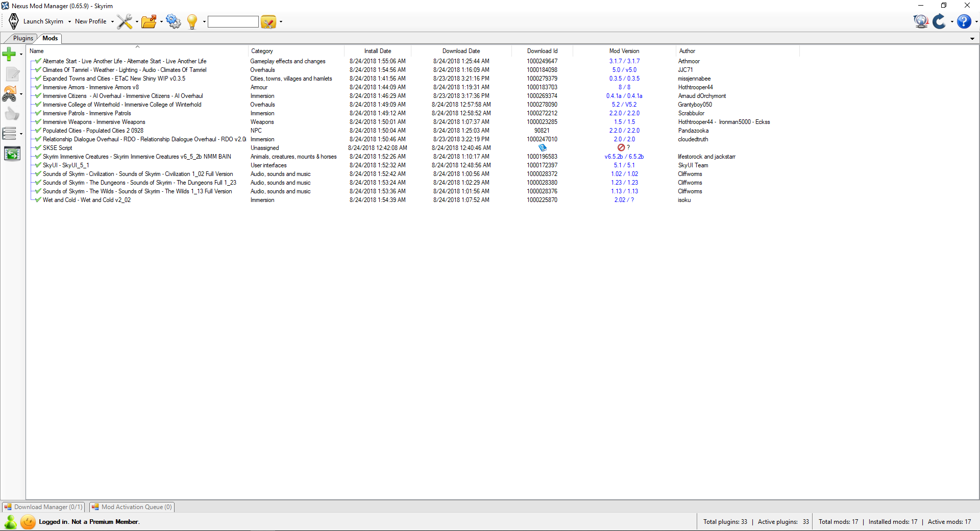Sort by the Name column header
This screenshot has height=531, width=980.
click(x=137, y=51)
